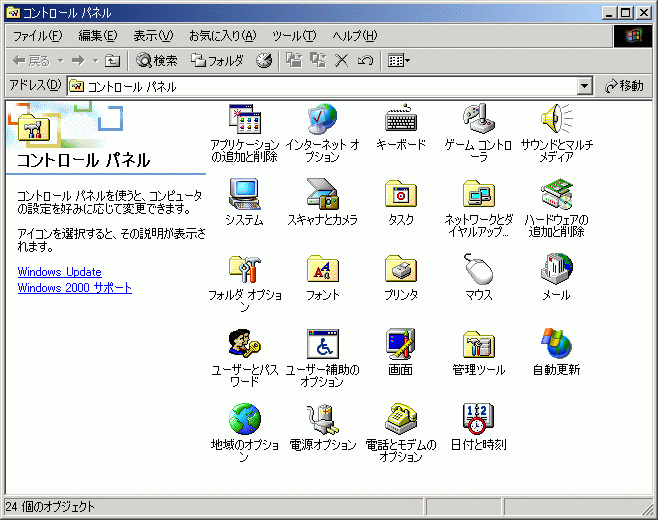This screenshot has height=520, width=658.
Task: Click the 検索 search button
Action: [x=157, y=61]
